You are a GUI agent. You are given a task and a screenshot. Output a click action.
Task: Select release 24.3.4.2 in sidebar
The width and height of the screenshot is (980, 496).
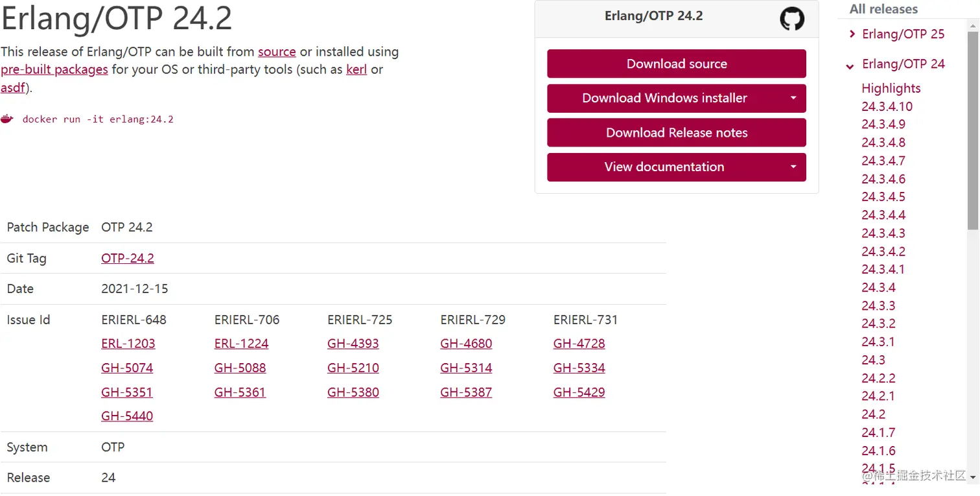click(x=883, y=252)
